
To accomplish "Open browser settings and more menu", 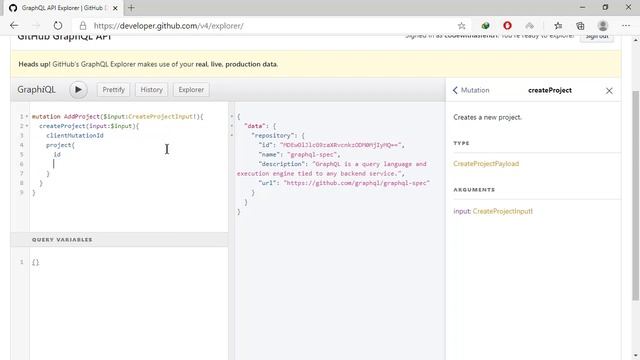I will pyautogui.click(x=626, y=26).
